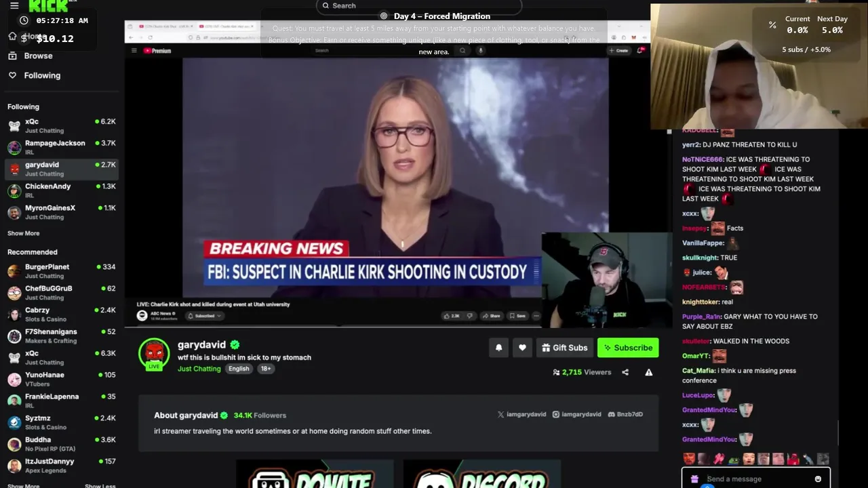
Task: Click skullknight username in chat
Action: coord(700,258)
